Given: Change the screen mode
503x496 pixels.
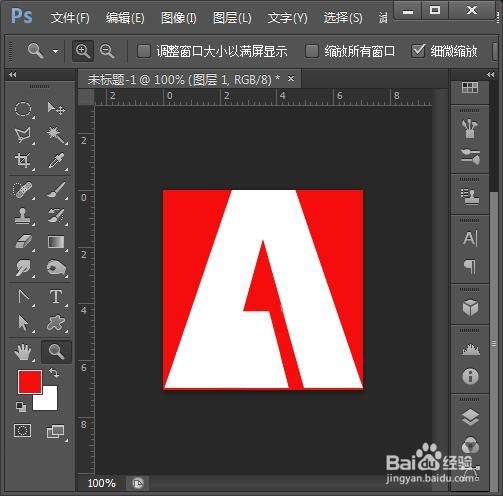Looking at the screenshot, I should tap(56, 431).
